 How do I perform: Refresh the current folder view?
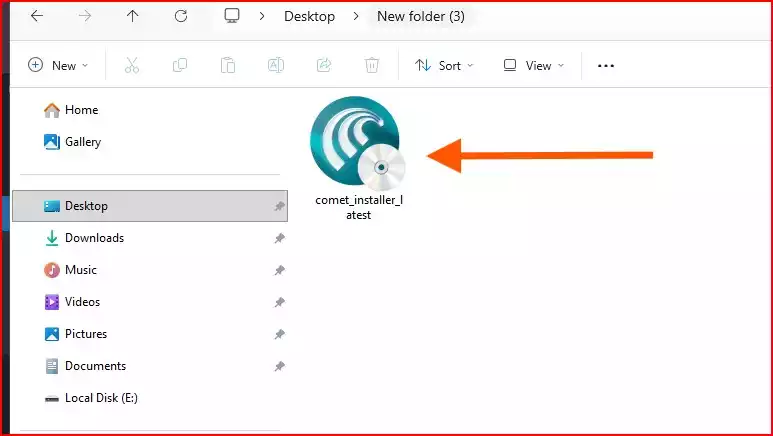tap(181, 16)
